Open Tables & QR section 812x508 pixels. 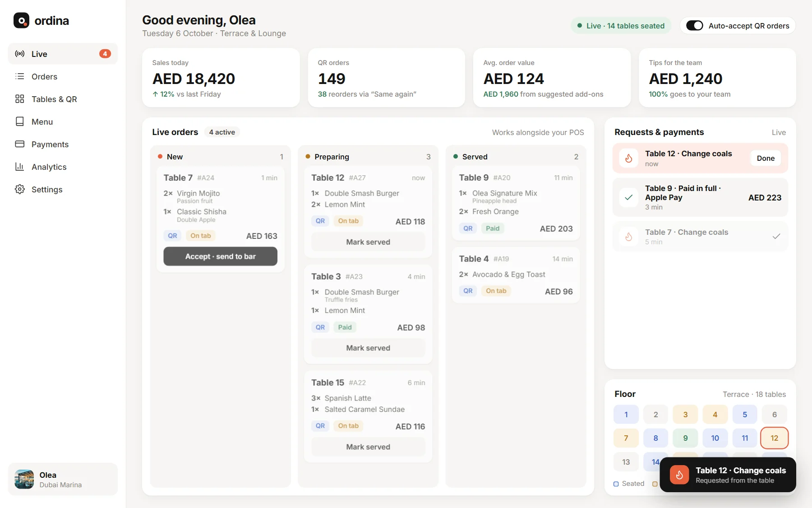pos(63,99)
